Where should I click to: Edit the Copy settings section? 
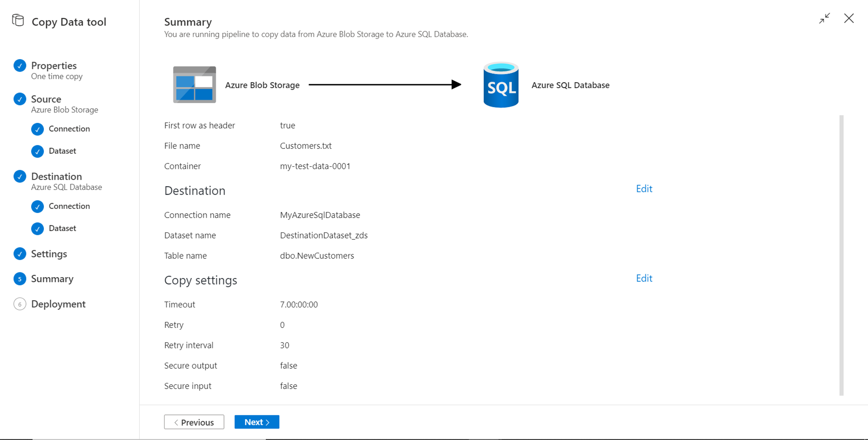[x=644, y=278]
